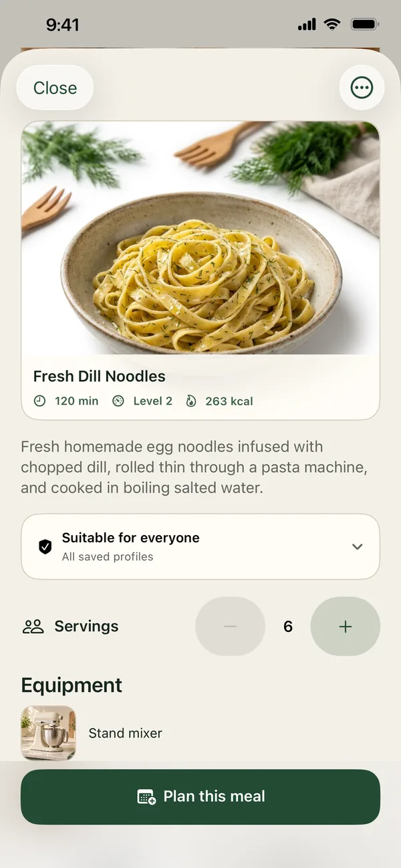Decrease servings with the minus button
The height and width of the screenshot is (868, 401).
[230, 627]
